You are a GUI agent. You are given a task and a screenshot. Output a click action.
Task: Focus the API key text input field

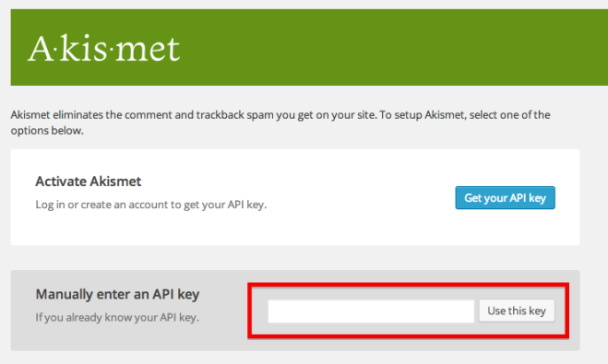tap(371, 311)
